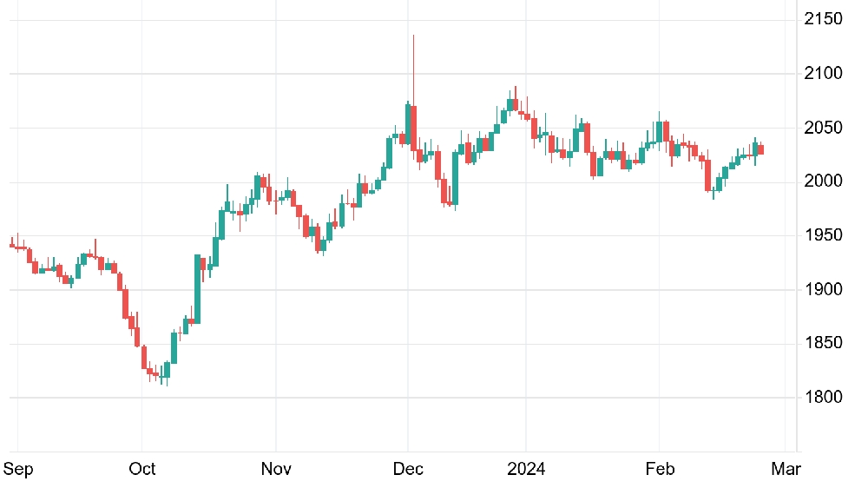Click the 1900 price axis label
The height and width of the screenshot is (488, 868).
[x=823, y=289]
